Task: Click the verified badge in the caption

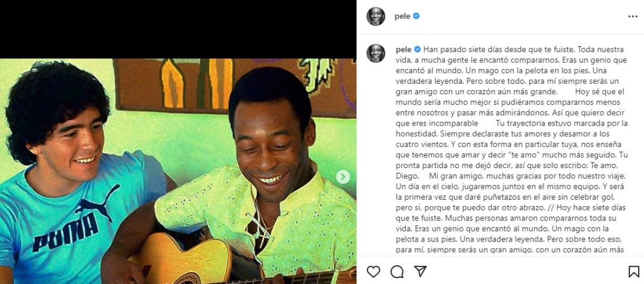Action: point(416,48)
